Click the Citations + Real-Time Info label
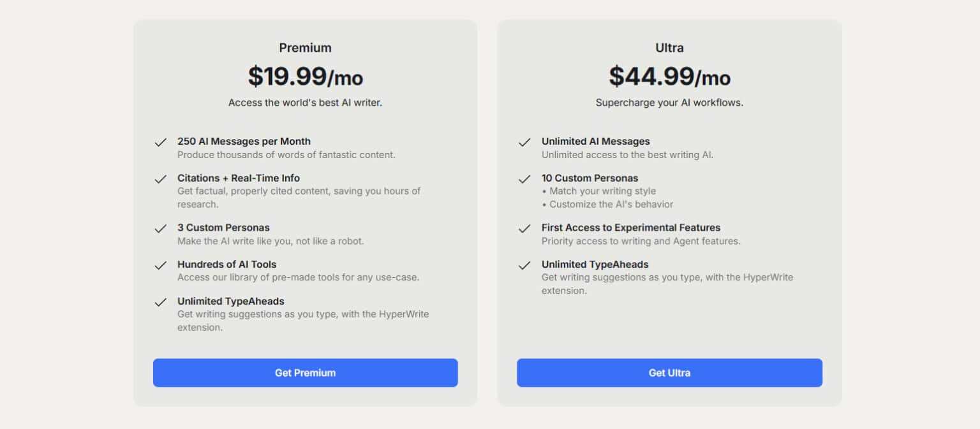The width and height of the screenshot is (980, 429). pos(239,178)
